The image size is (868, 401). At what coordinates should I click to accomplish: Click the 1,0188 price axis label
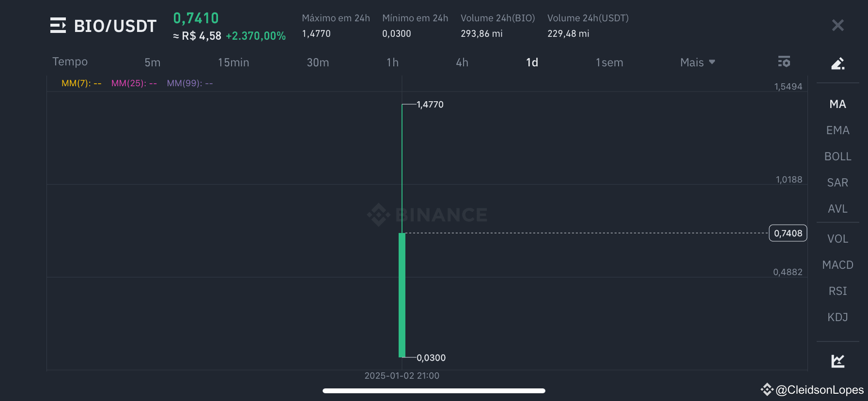[x=789, y=180]
